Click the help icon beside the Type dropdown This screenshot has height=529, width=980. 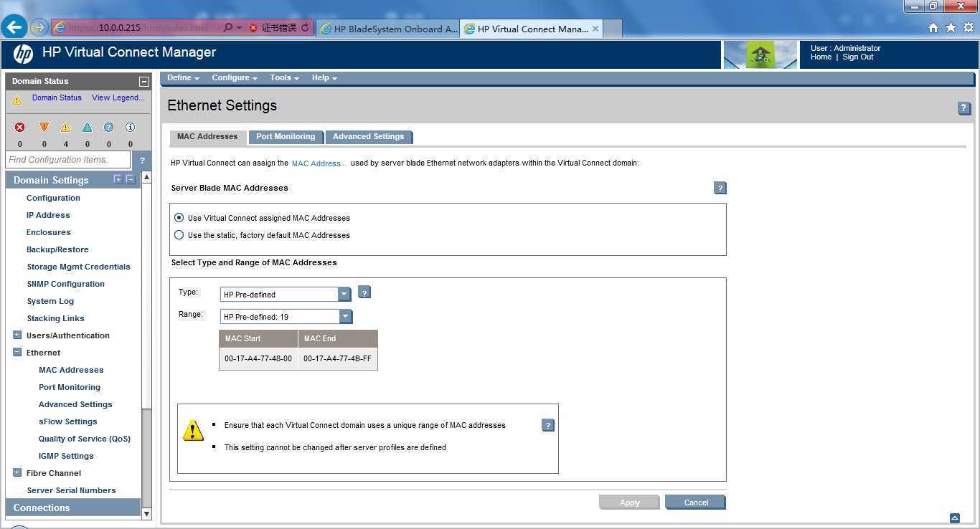tap(364, 292)
